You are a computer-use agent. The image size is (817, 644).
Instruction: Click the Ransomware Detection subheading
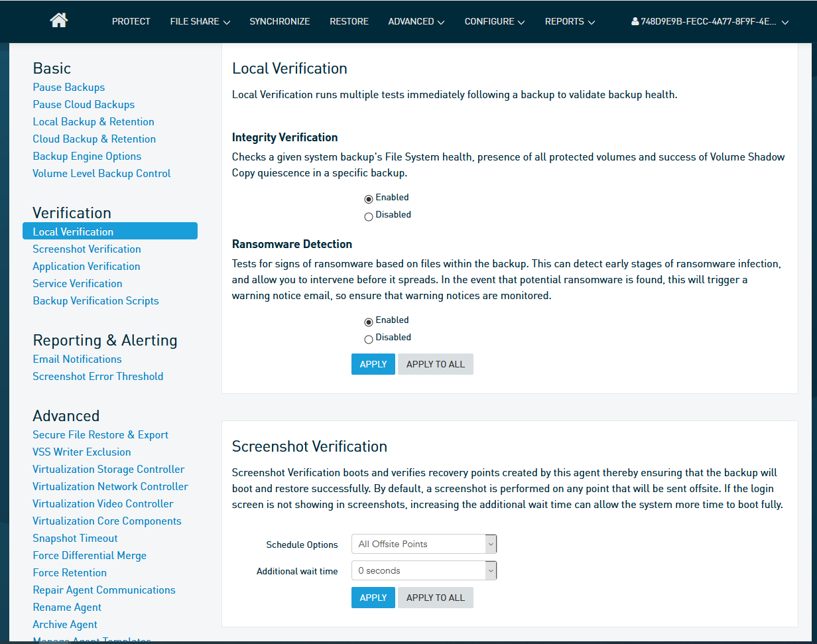tap(292, 244)
